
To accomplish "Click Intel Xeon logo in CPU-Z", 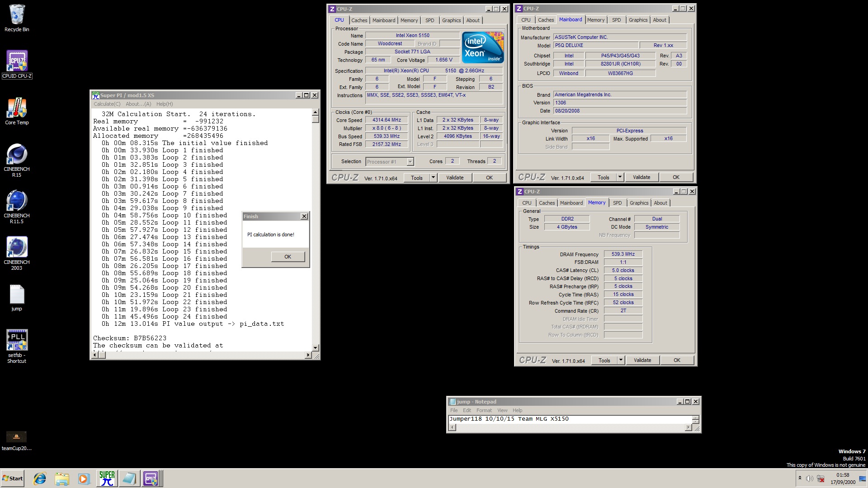I will [x=483, y=47].
